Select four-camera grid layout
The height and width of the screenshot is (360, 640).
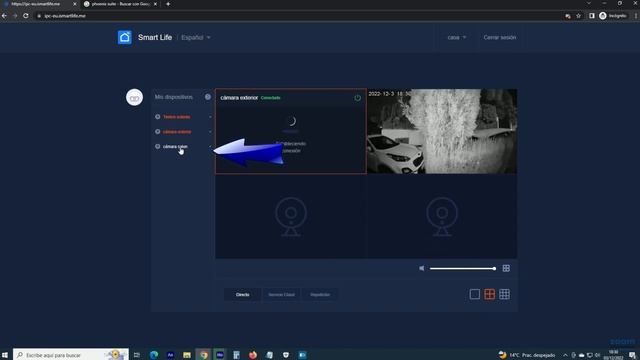pos(489,294)
